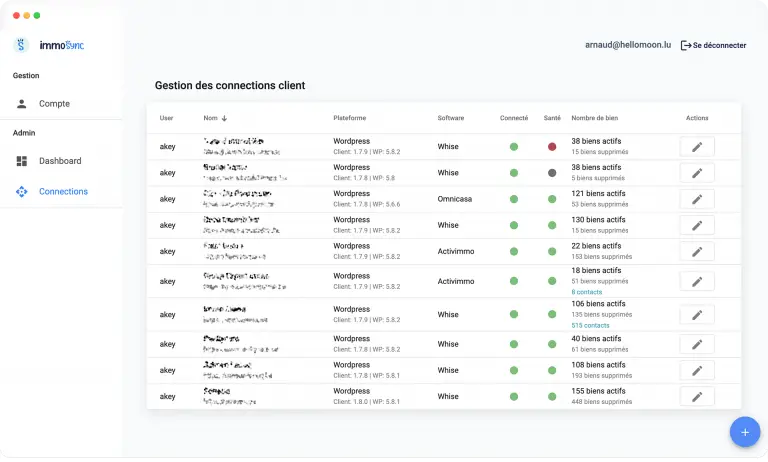Sort table by Nom column arrow

[x=225, y=118]
